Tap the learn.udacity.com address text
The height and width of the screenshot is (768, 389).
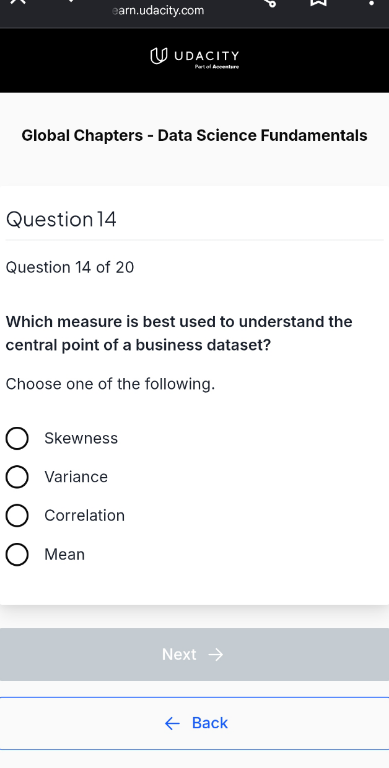click(158, 10)
